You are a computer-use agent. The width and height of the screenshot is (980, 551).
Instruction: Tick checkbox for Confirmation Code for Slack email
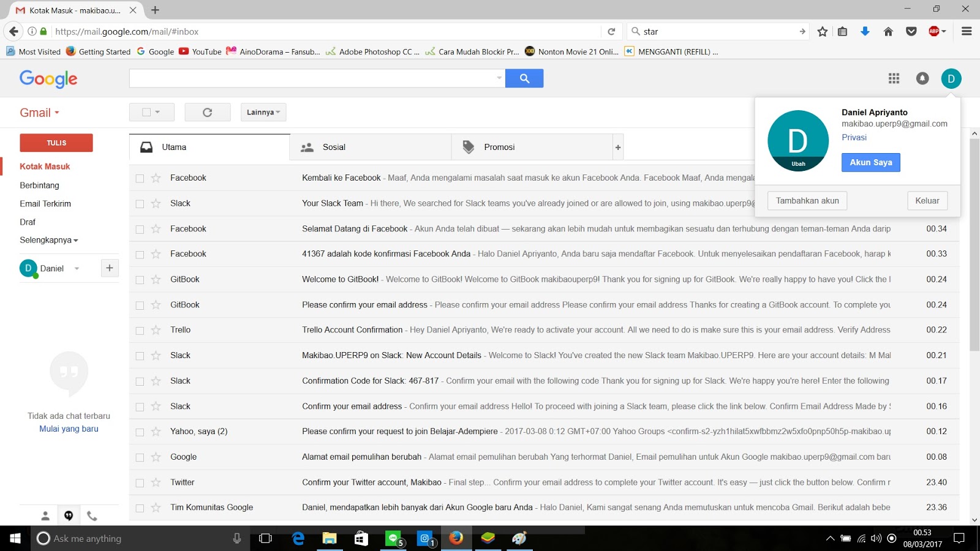(x=140, y=381)
